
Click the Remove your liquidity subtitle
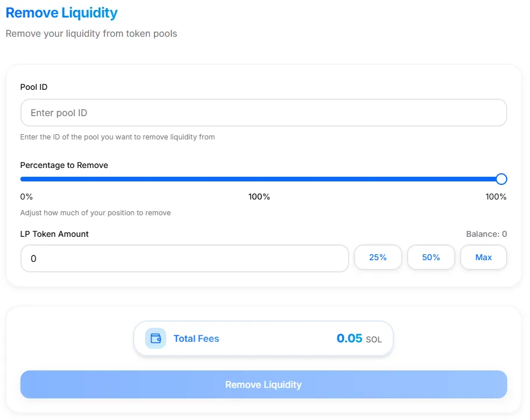click(90, 34)
